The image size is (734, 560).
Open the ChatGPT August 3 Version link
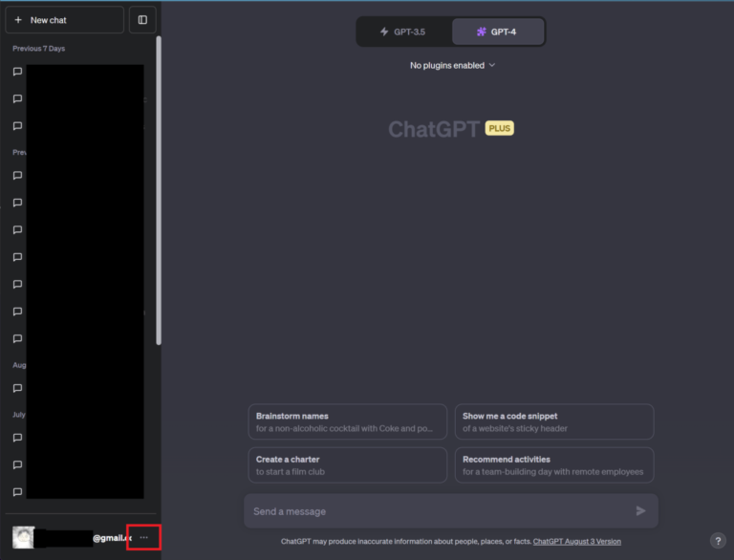point(576,542)
